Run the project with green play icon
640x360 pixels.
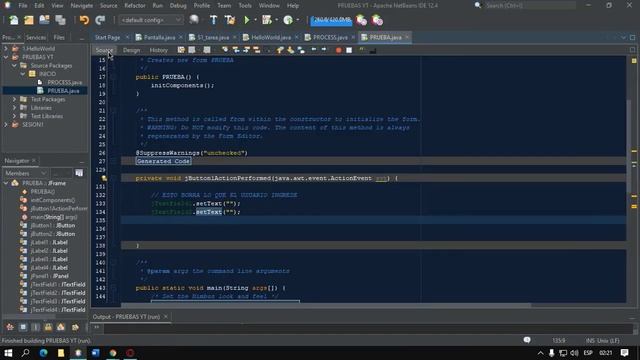tap(247, 20)
